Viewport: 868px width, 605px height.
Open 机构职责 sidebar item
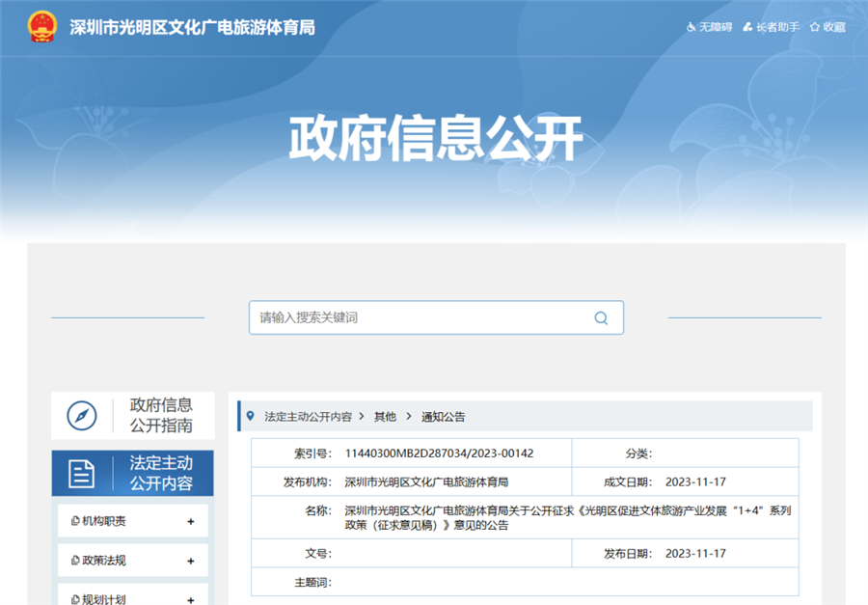[133, 521]
